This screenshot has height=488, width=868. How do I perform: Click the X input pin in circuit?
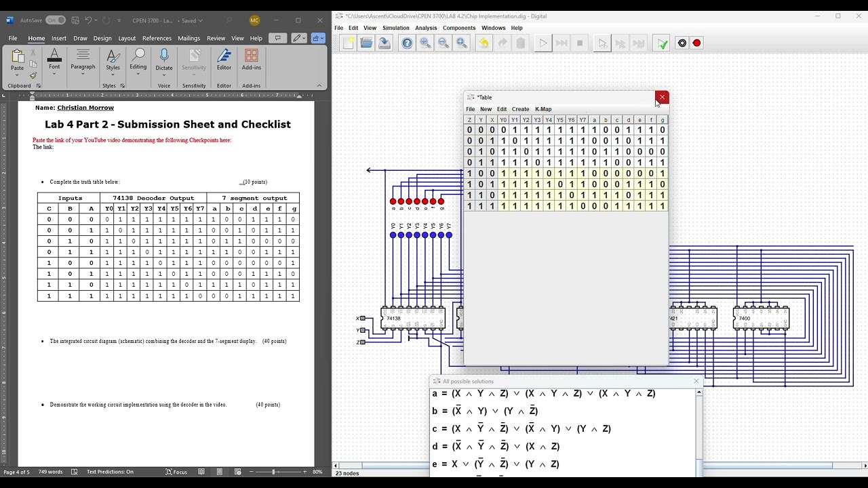362,319
